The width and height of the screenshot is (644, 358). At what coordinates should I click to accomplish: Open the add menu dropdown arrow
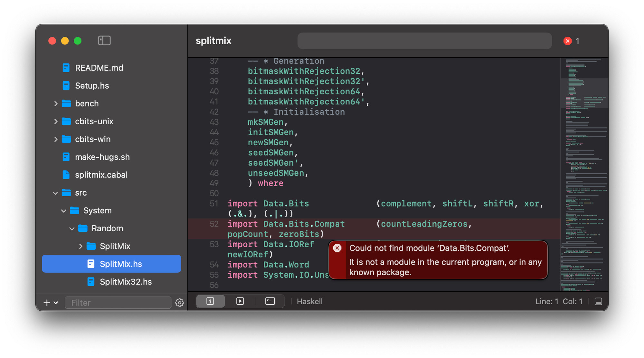click(56, 303)
